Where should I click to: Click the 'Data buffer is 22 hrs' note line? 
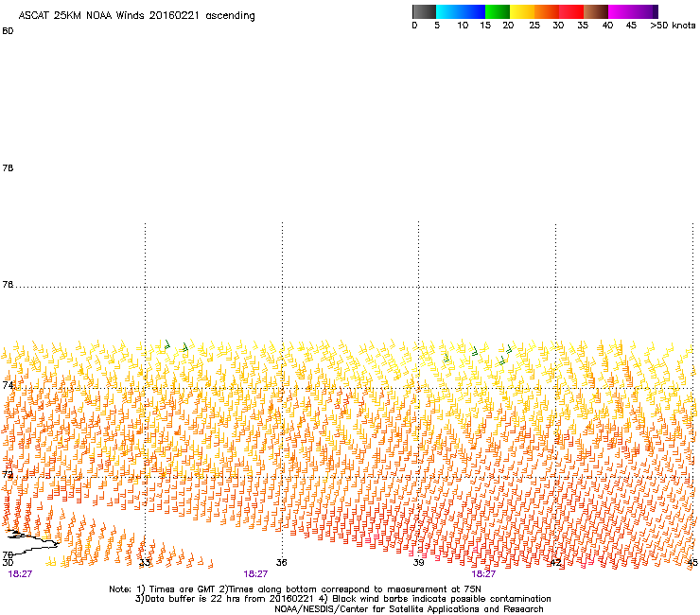(342, 599)
